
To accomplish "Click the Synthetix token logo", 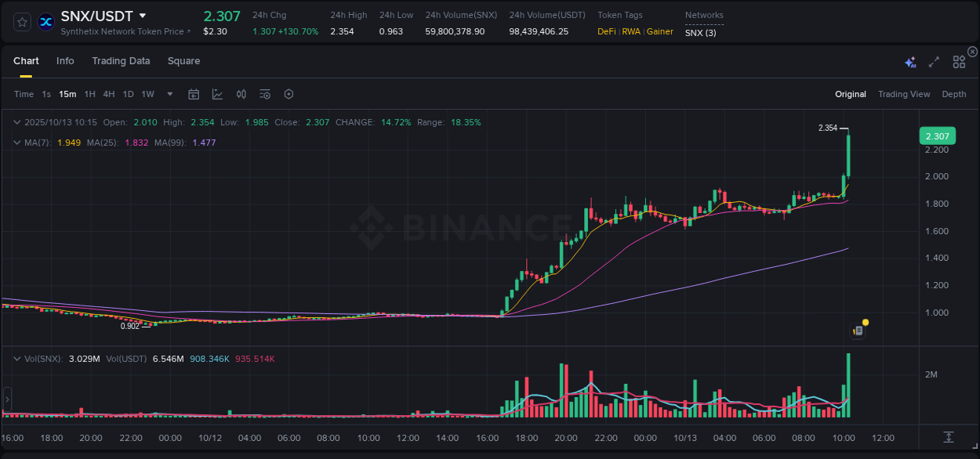I will coord(45,21).
